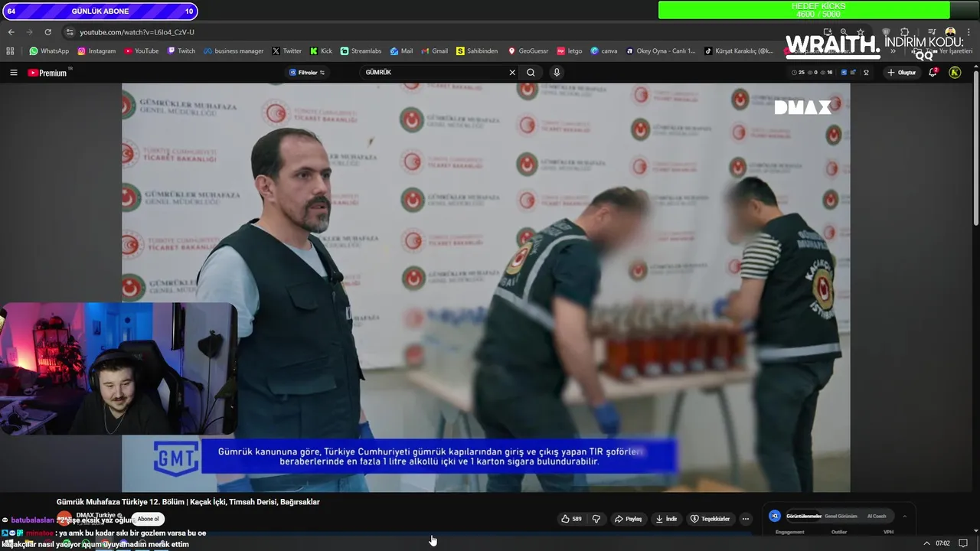Click the Teşekkürler thanks button
Viewport: 980px width, 551px height.
pos(710,519)
